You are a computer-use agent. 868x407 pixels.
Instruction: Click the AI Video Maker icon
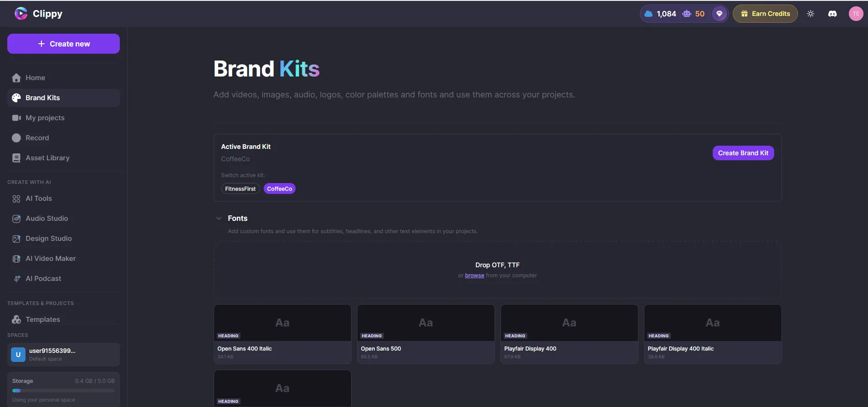coord(16,259)
